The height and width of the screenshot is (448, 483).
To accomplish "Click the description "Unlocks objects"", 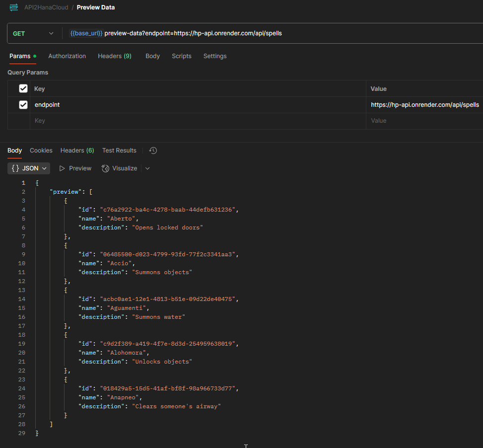I will click(162, 362).
